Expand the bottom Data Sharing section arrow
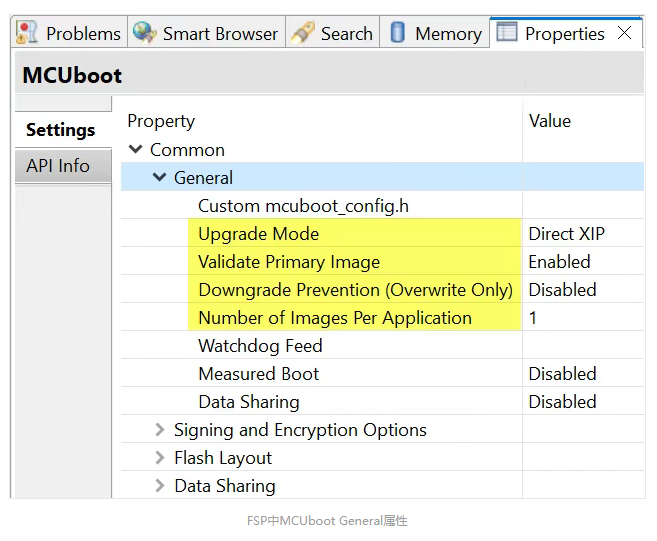Screen dimensions: 657x541 click(x=160, y=486)
